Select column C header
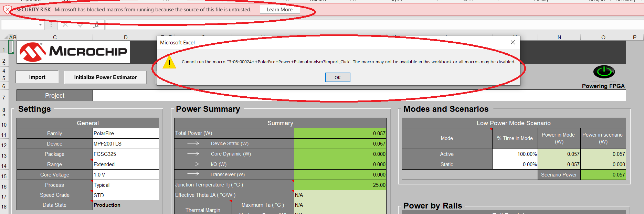644x214 pixels. [x=55, y=37]
